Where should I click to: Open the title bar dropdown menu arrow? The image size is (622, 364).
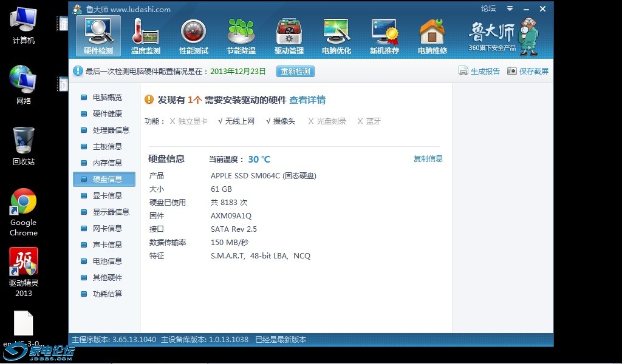point(510,8)
